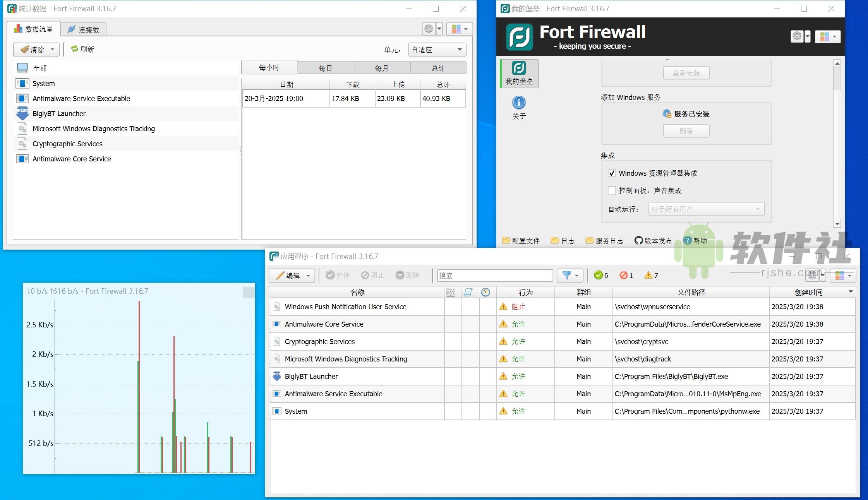Open the 单元 自适应 combo box
Screen dimensions: 868x500
437,49
